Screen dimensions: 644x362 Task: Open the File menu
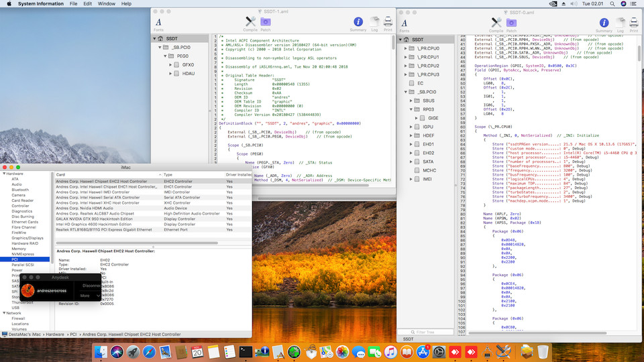pos(72,4)
